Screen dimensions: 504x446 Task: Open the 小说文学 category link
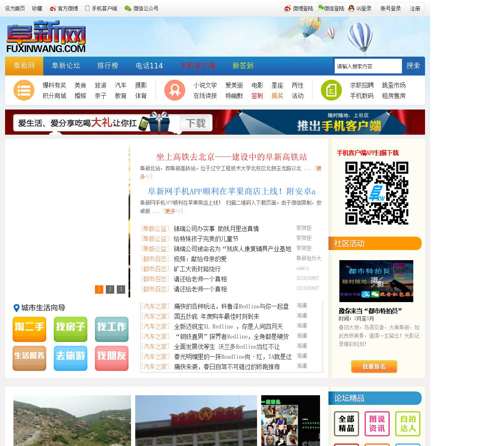(205, 85)
